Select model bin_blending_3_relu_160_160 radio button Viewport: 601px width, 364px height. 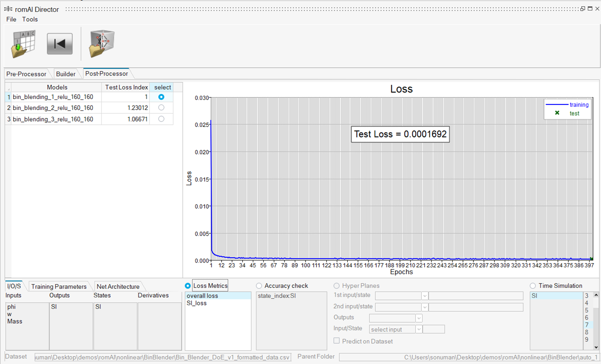pyautogui.click(x=161, y=119)
